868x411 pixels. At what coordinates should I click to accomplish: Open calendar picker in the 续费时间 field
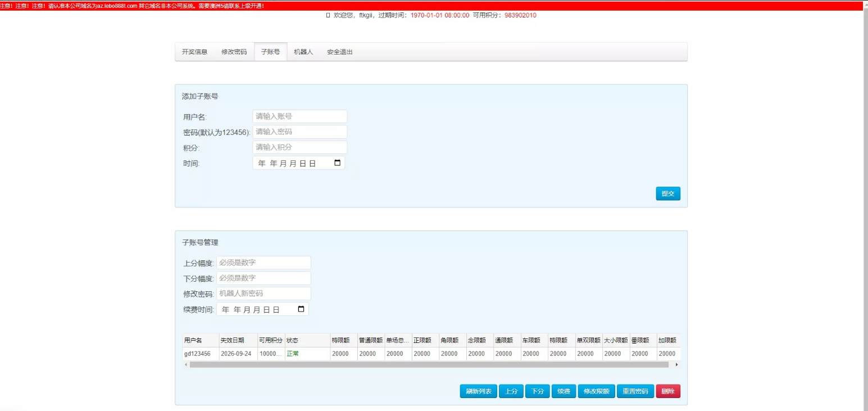(x=301, y=309)
